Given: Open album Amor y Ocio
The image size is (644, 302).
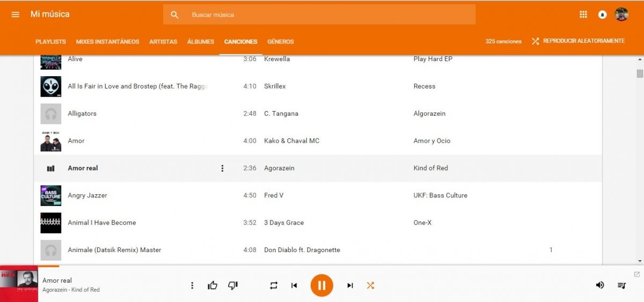Looking at the screenshot, I should (432, 141).
